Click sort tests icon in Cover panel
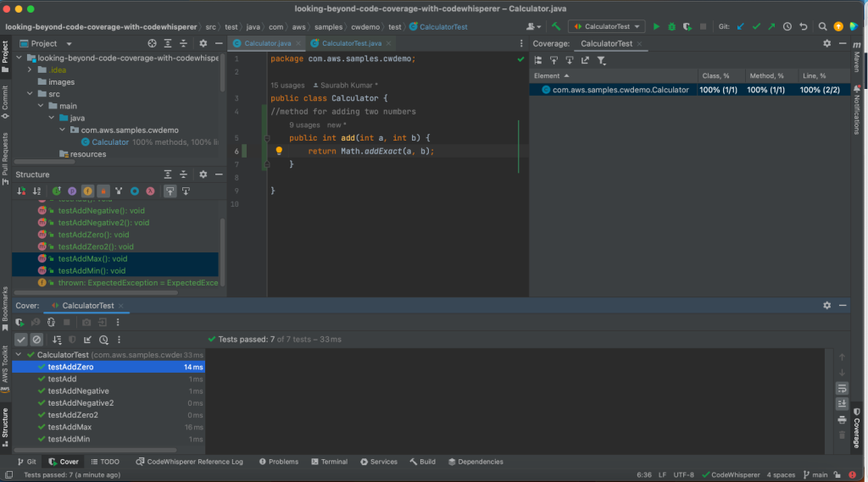This screenshot has height=482, width=868. (57, 340)
